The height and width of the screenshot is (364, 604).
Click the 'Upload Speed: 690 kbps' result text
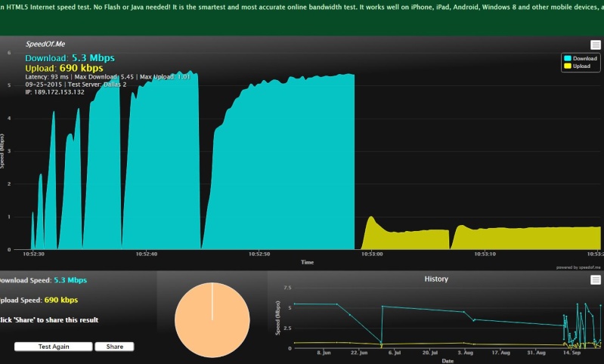coord(39,300)
